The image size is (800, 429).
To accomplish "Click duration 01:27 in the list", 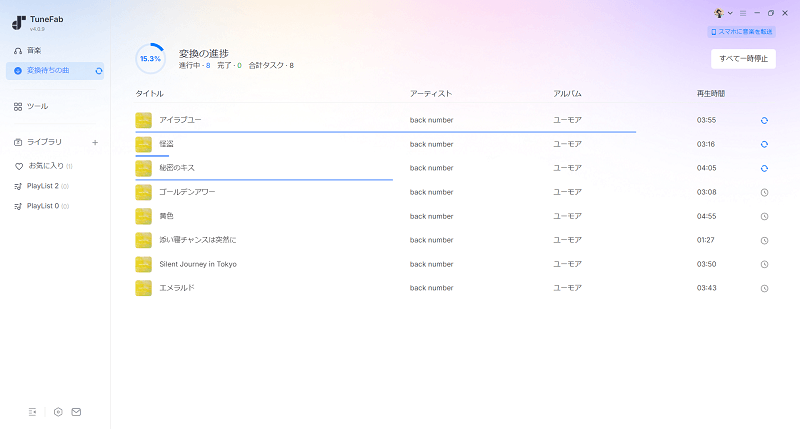I will coord(706,240).
